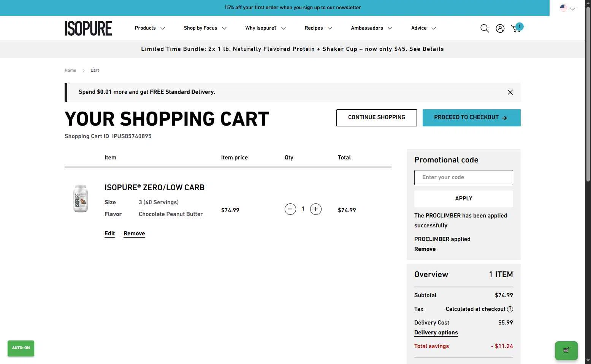Open the account profile icon
Image resolution: width=591 pixels, height=364 pixels.
coord(500,28)
